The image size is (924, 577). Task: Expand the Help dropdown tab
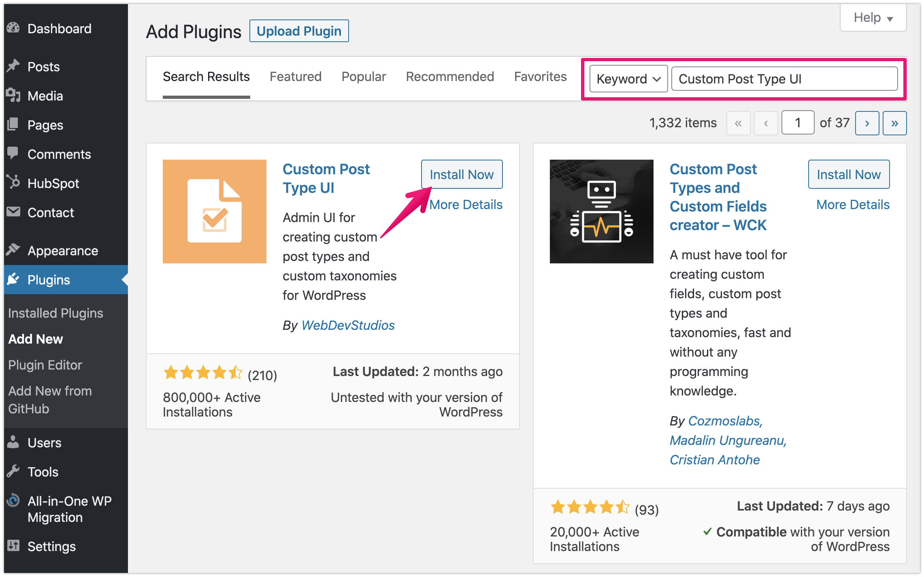[x=873, y=18]
